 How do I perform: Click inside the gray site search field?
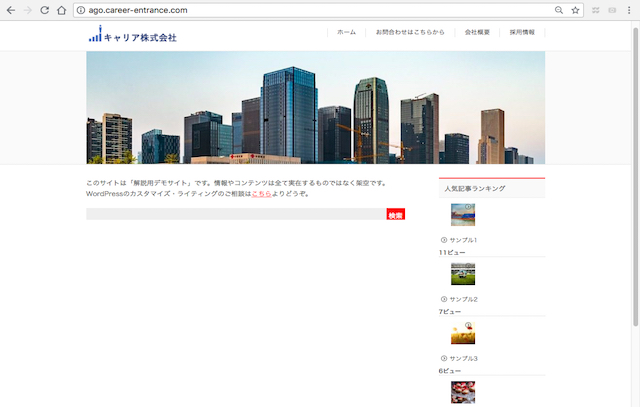point(235,214)
